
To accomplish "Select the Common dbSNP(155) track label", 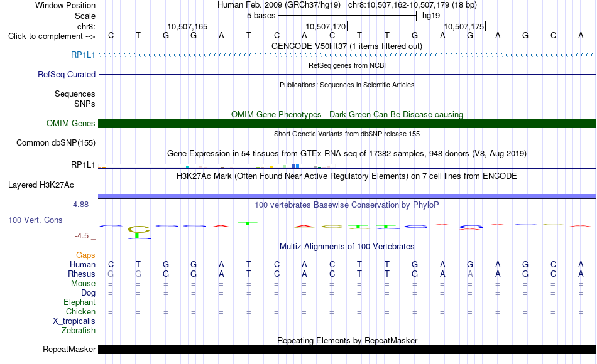I will point(55,142).
